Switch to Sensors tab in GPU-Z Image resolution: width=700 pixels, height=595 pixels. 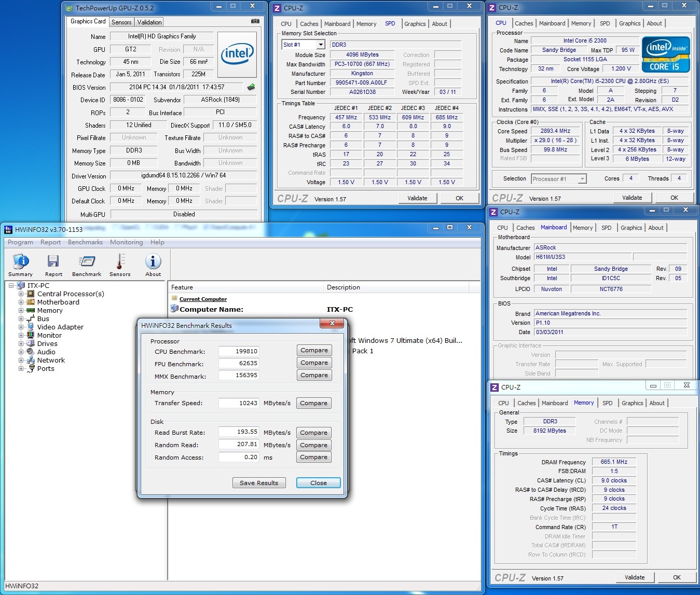coord(121,22)
